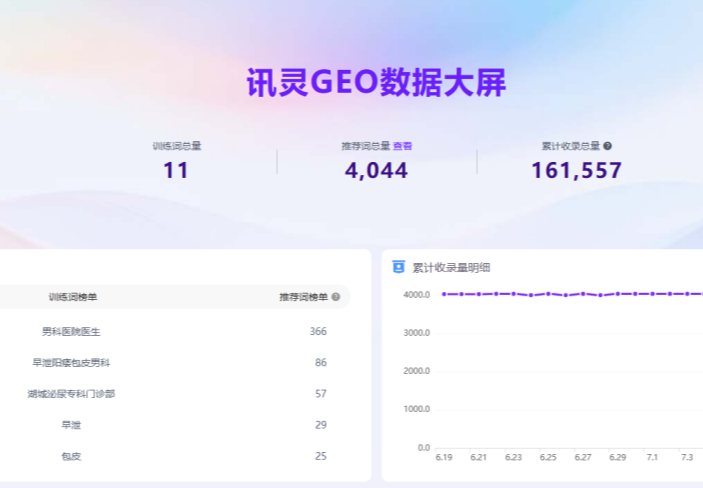Click the value 25 in the ranking
This screenshot has height=488, width=703.
(x=321, y=456)
